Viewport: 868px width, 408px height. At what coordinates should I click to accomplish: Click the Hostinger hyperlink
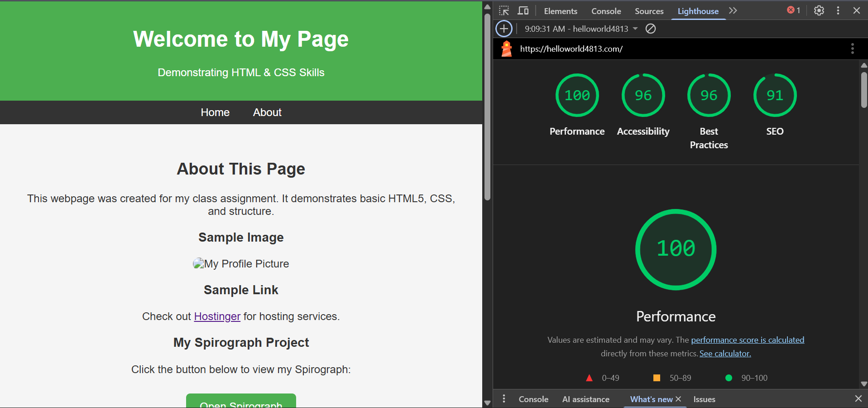pyautogui.click(x=217, y=316)
